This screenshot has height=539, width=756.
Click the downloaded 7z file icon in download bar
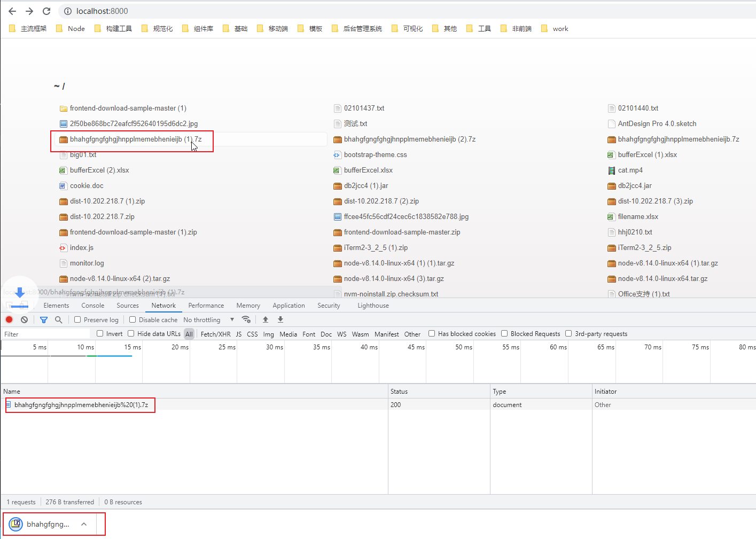(x=16, y=524)
